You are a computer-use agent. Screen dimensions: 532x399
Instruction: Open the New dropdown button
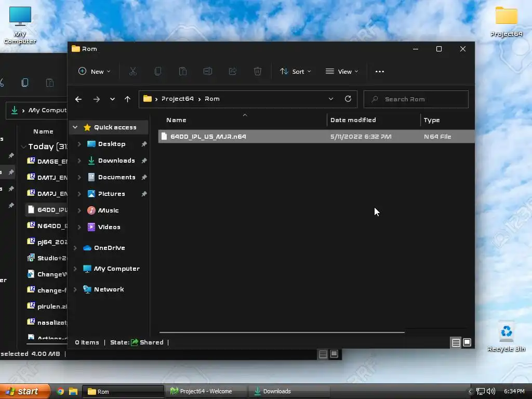click(95, 72)
